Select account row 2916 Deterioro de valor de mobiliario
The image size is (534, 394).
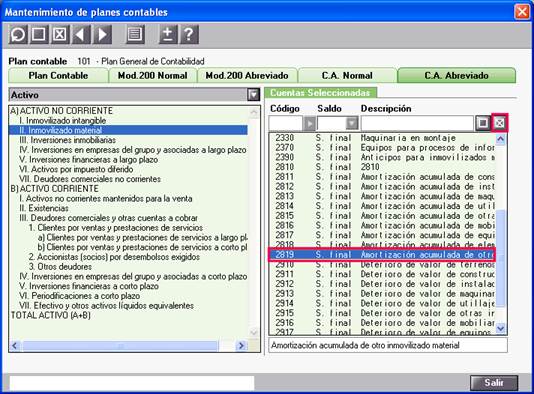pos(382,323)
